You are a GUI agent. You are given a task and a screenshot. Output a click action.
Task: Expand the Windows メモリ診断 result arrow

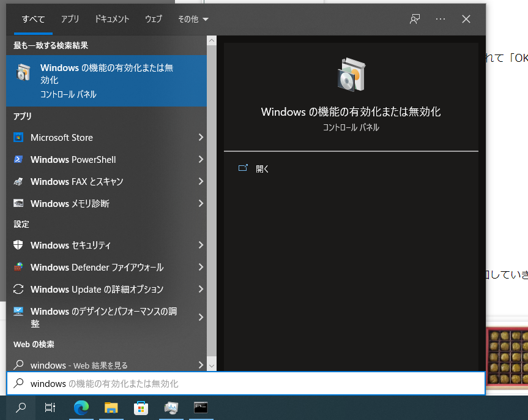point(201,203)
